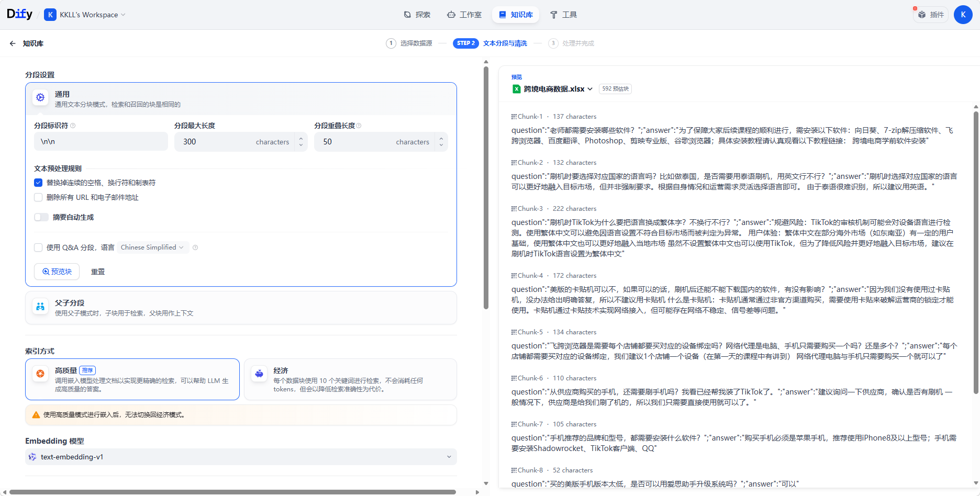Check 使用 Q&A 分段

pyautogui.click(x=38, y=247)
